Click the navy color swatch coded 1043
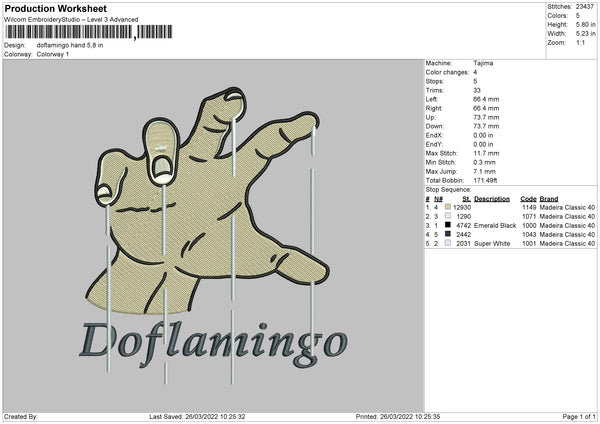The height and width of the screenshot is (424, 600). 448,234
